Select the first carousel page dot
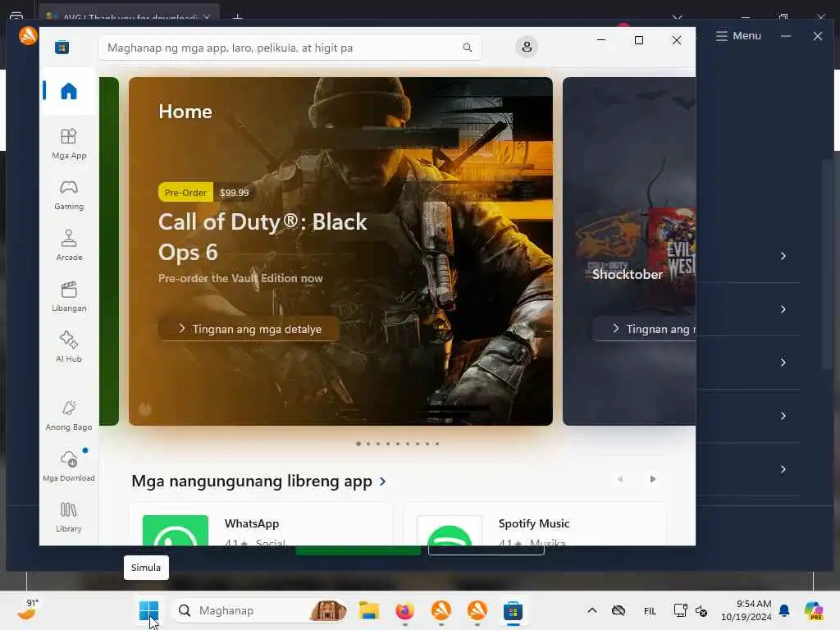 click(358, 444)
